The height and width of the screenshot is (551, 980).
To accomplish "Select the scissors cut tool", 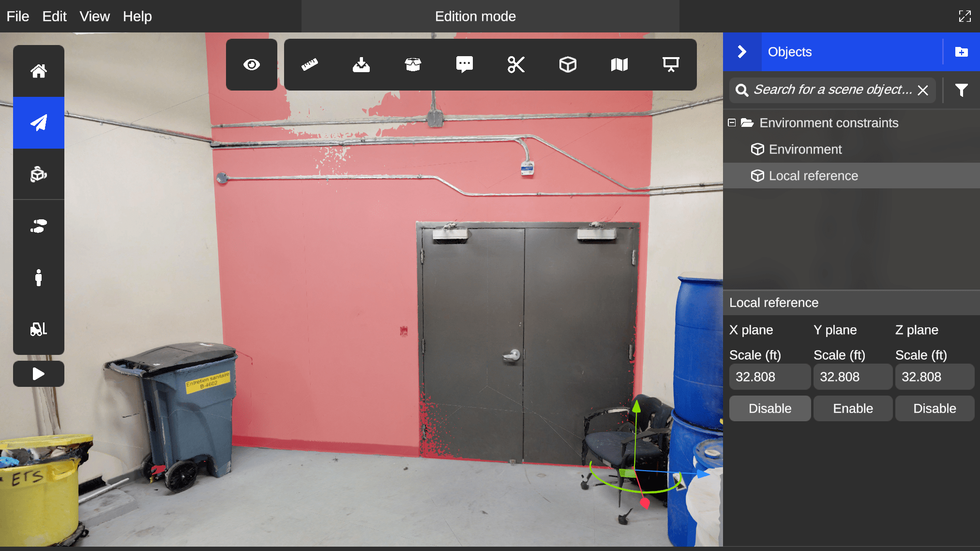I will 516,64.
